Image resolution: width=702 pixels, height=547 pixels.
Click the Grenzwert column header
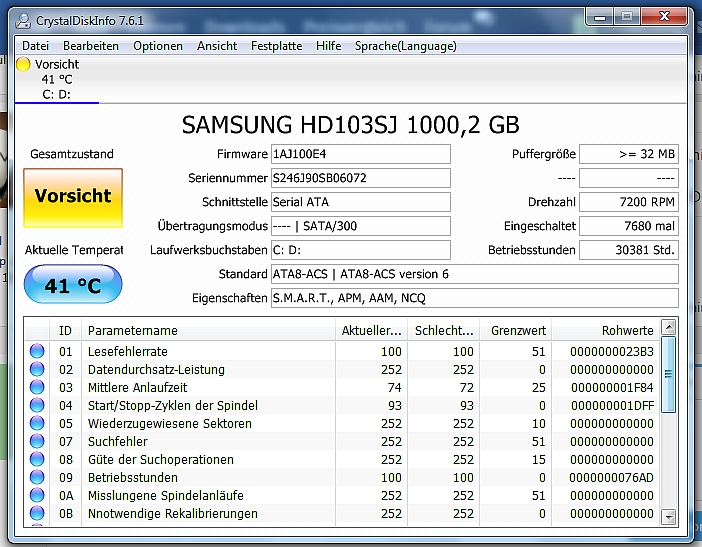click(516, 331)
